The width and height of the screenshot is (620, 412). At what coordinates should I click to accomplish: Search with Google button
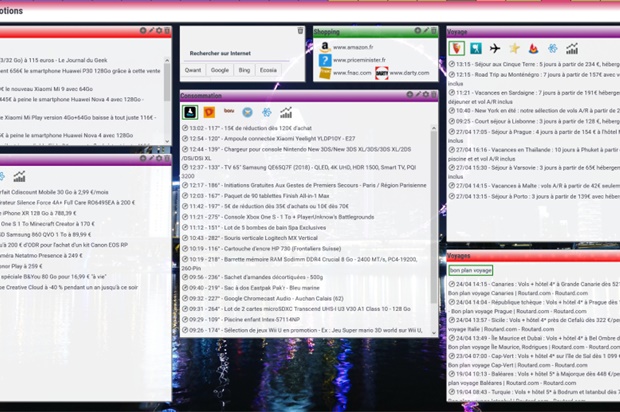(x=220, y=70)
